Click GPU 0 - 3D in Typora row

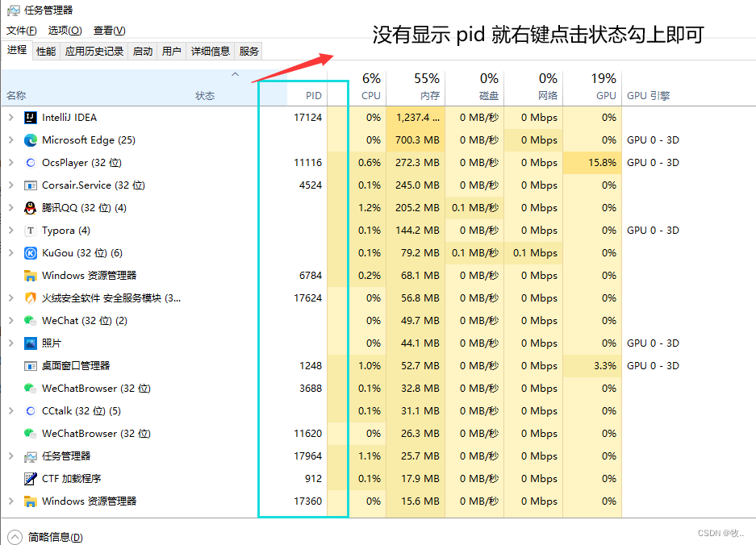pyautogui.click(x=653, y=231)
